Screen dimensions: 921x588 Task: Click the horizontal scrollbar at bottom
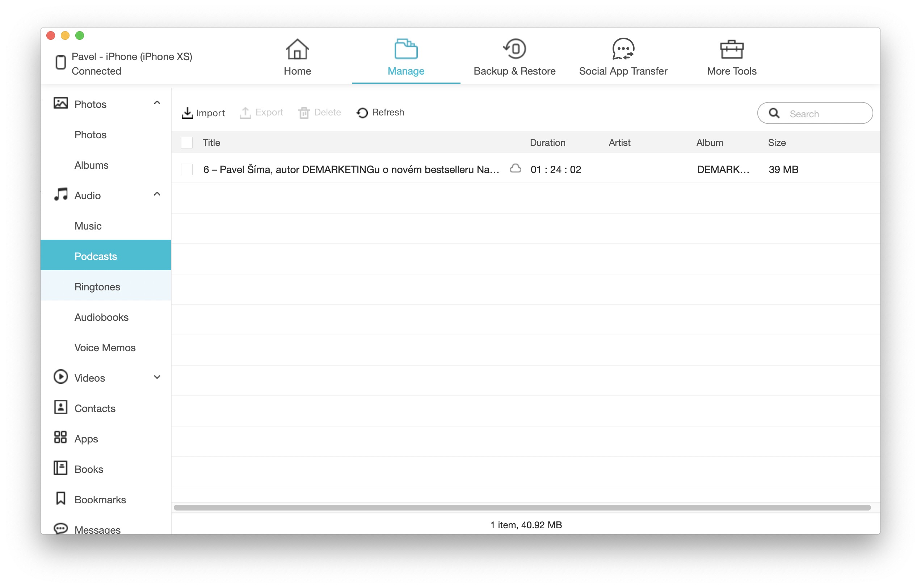[522, 507]
